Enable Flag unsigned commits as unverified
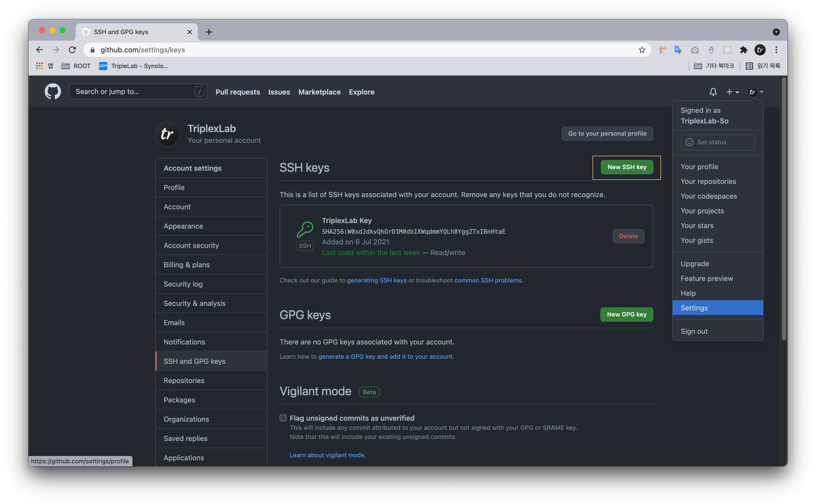The image size is (816, 504). [x=283, y=418]
